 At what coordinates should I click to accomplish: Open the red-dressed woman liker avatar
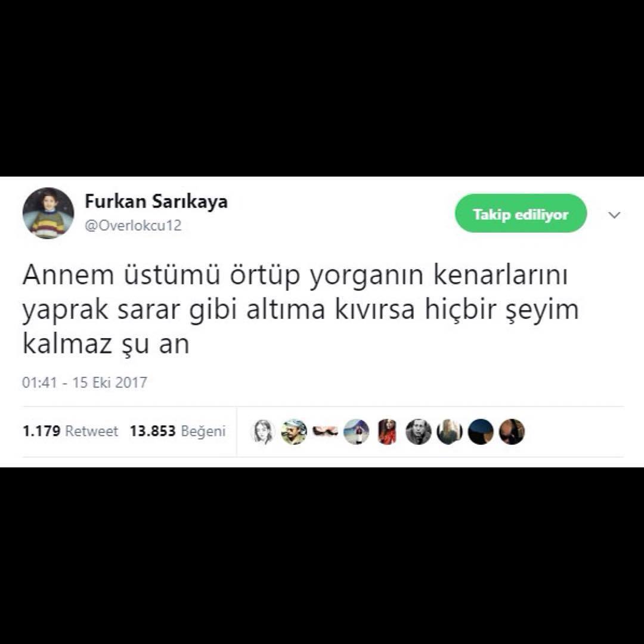388,432
